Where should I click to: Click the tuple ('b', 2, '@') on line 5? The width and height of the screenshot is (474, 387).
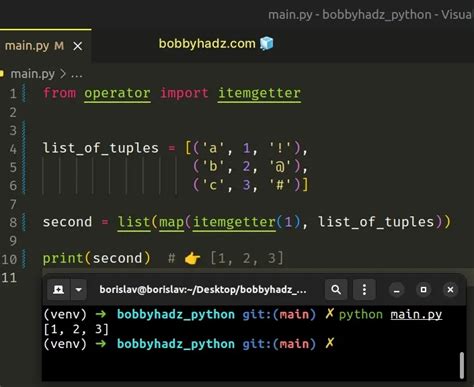click(x=247, y=166)
